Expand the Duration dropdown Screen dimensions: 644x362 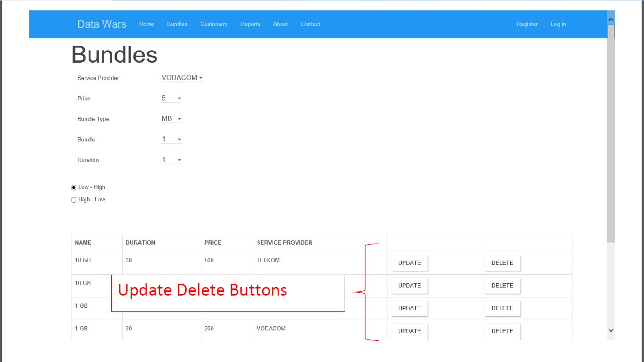172,160
